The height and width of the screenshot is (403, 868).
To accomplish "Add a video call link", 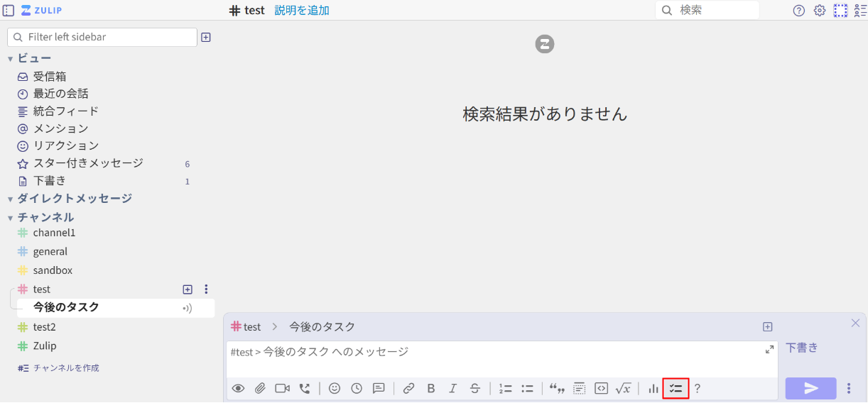I will (283, 388).
